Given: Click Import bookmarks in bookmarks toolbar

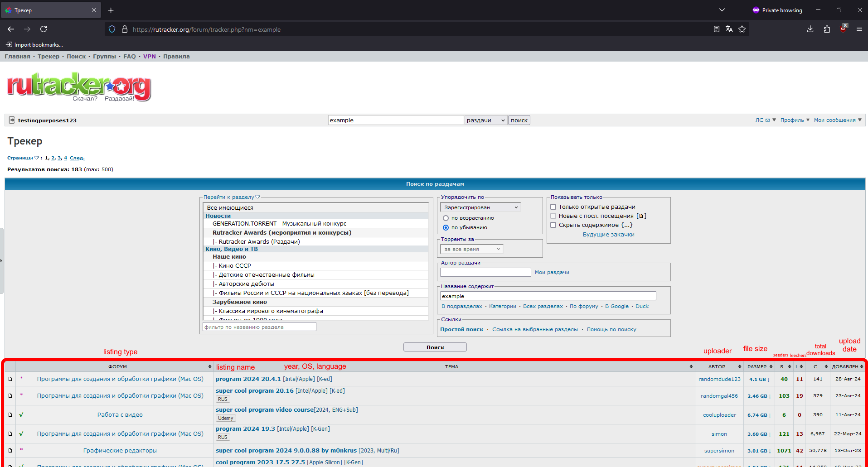Looking at the screenshot, I should 34,45.
